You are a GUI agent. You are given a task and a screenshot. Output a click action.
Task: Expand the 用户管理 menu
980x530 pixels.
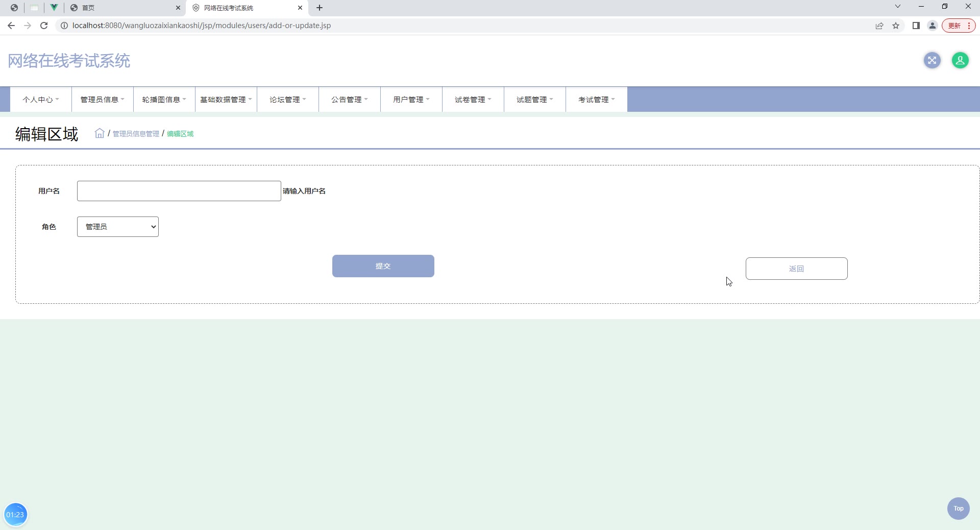(x=411, y=100)
